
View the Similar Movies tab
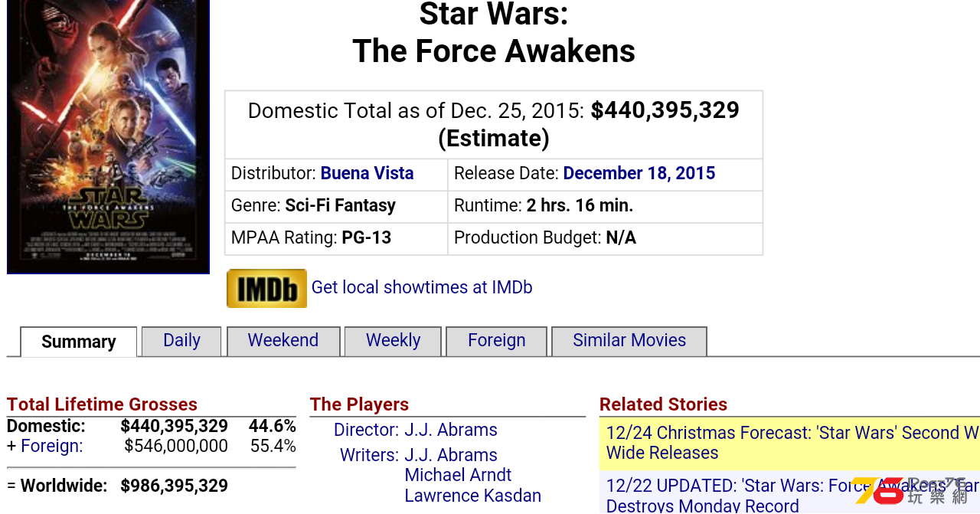coord(629,341)
